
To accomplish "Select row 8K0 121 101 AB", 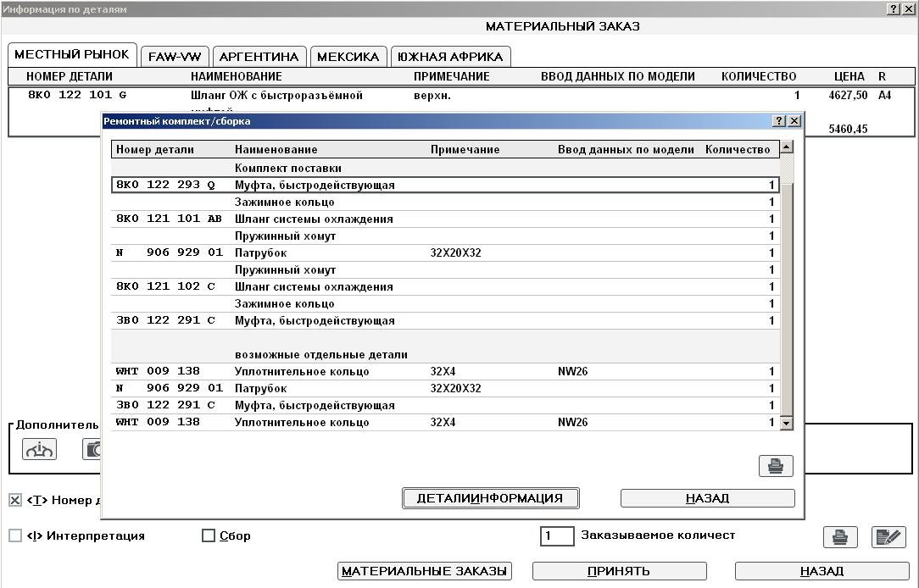I will (445, 219).
